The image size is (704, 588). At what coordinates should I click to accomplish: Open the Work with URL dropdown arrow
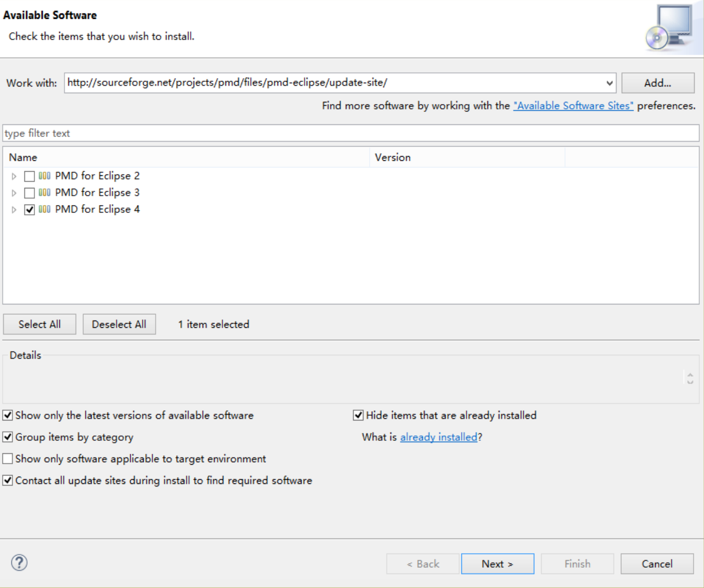(x=609, y=83)
